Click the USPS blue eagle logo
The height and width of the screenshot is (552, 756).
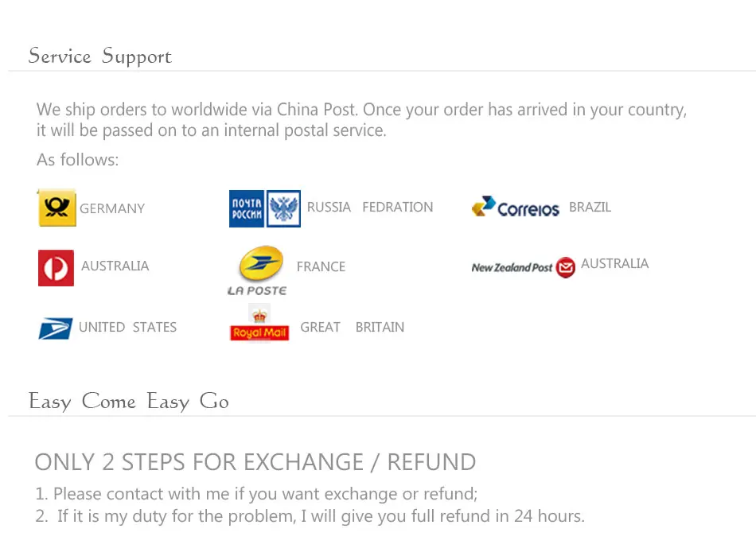pos(56,328)
